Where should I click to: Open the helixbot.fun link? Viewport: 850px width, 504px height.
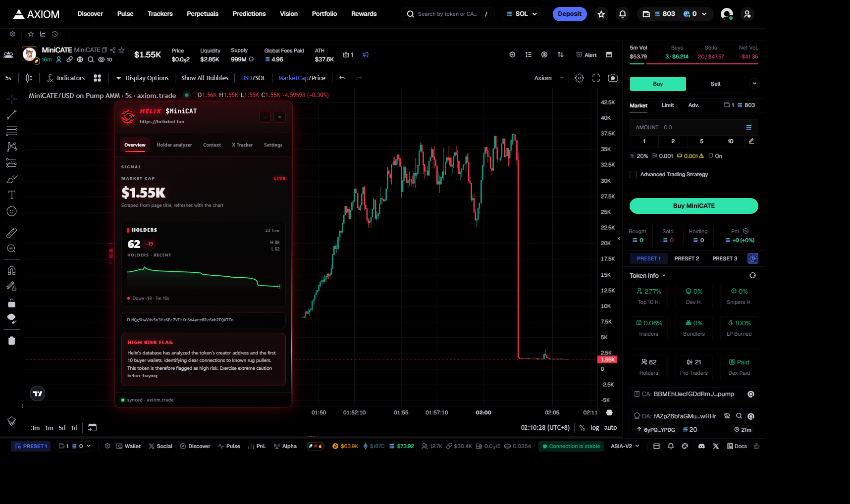click(x=162, y=122)
